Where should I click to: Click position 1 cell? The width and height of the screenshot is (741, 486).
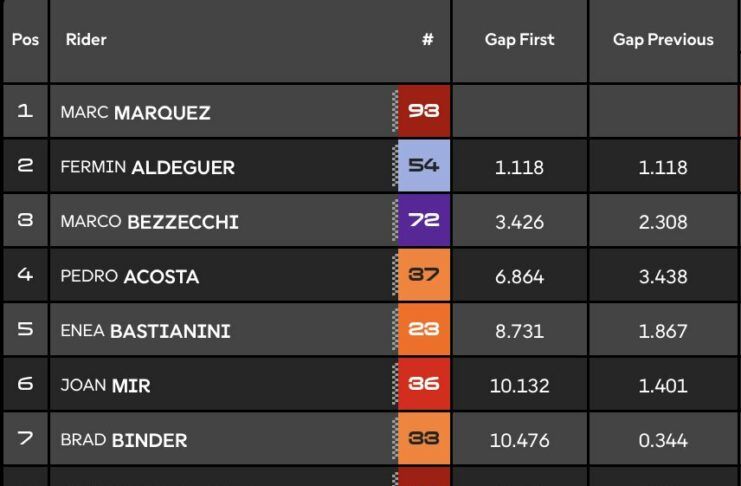pyautogui.click(x=25, y=111)
